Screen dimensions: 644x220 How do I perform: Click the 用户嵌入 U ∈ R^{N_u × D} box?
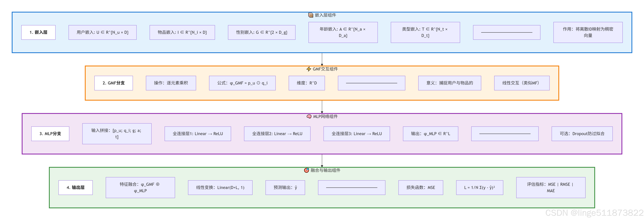102,32
